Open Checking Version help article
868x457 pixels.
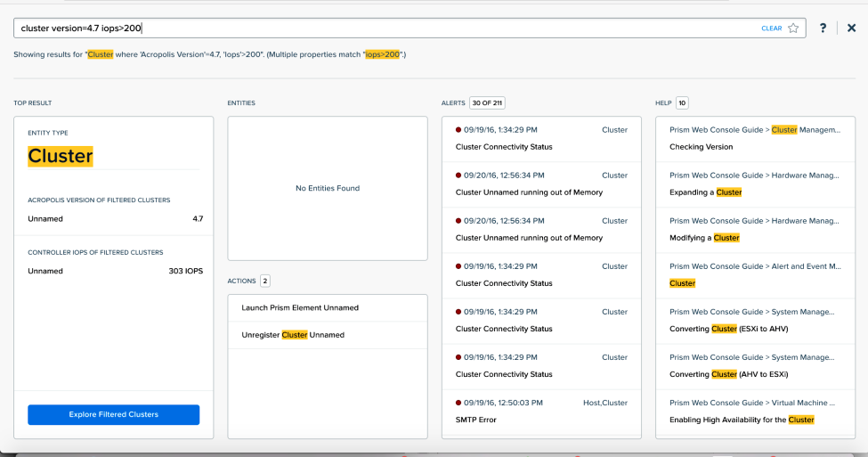tap(755, 138)
